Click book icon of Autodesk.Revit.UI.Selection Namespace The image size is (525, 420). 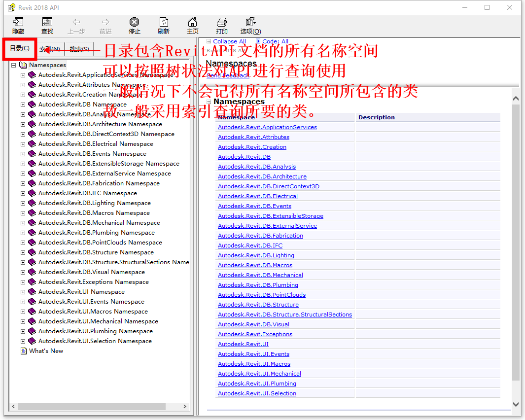click(x=32, y=341)
